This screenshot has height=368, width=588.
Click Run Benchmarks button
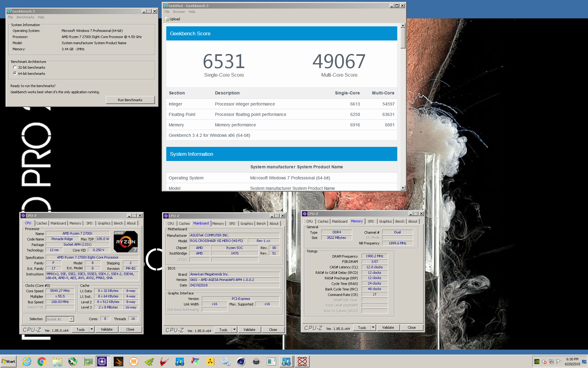[130, 100]
